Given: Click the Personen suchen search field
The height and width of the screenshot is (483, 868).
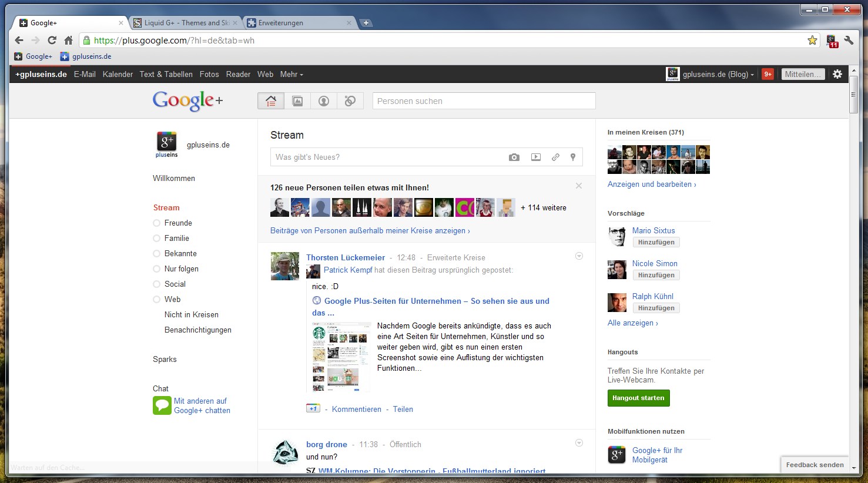Looking at the screenshot, I should 484,101.
